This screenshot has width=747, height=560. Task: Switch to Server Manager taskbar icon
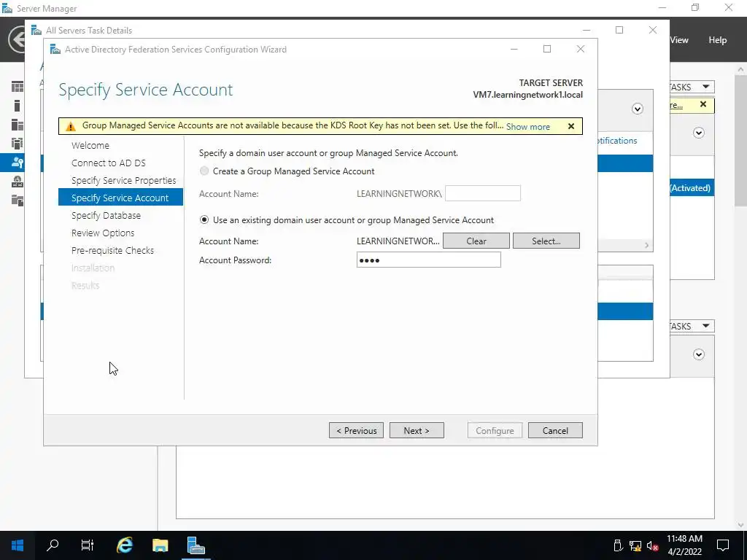pos(196,545)
